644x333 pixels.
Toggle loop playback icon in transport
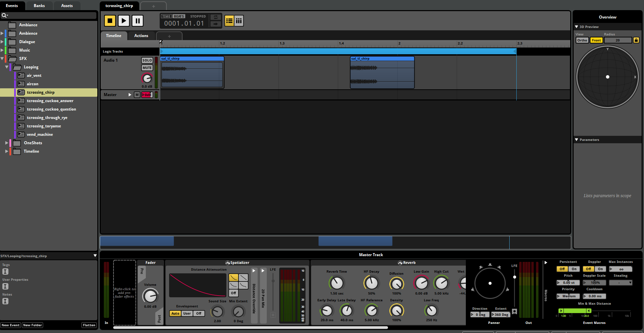(x=216, y=17)
